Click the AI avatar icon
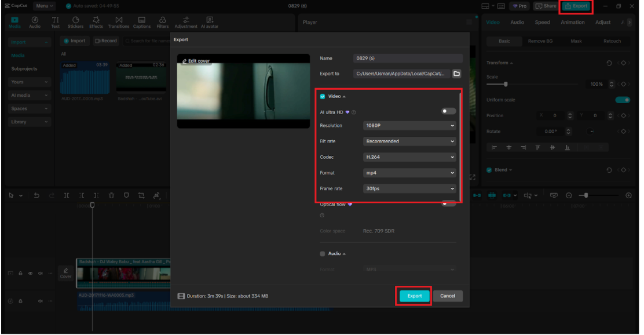The height and width of the screenshot is (335, 644). coord(209,20)
